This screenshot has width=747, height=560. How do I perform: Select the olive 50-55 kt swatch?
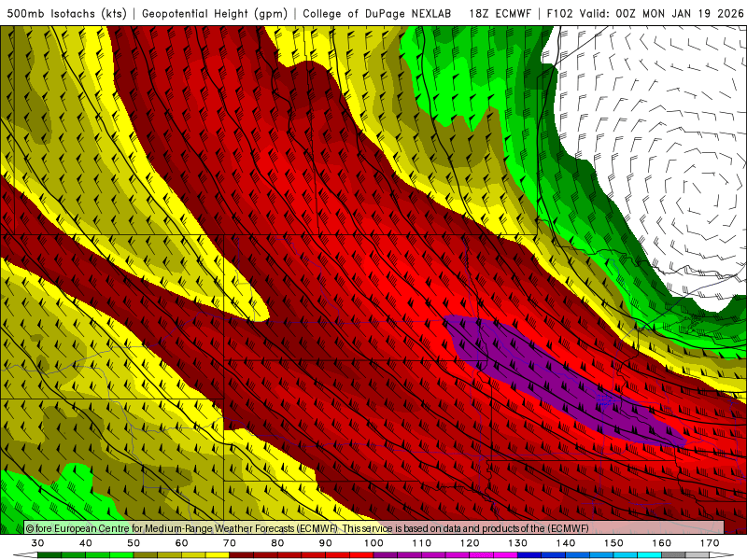click(x=146, y=555)
